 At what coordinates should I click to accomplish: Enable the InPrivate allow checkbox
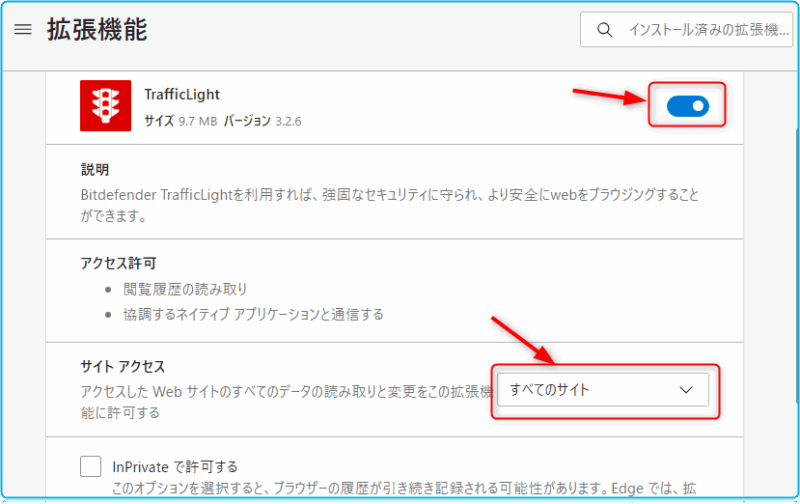[90, 466]
